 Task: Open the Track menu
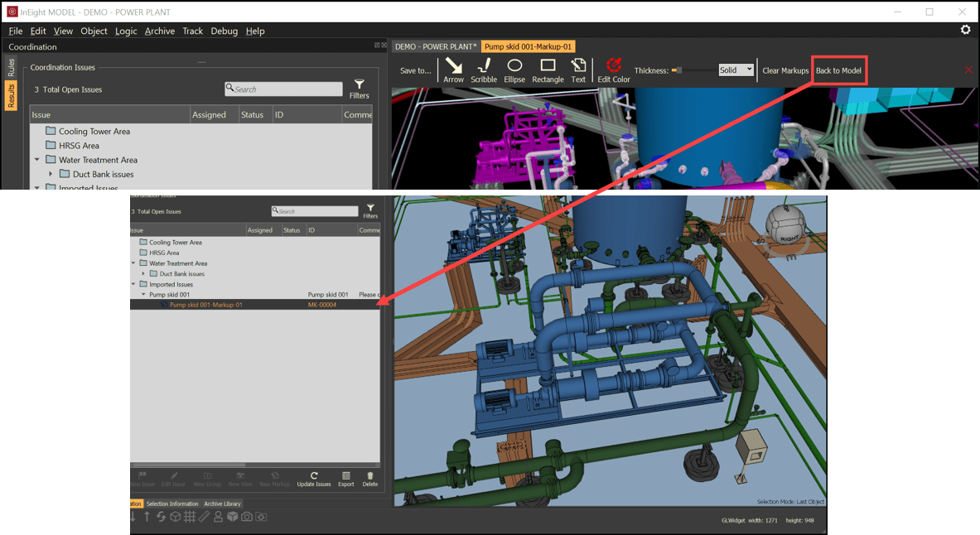coord(192,31)
